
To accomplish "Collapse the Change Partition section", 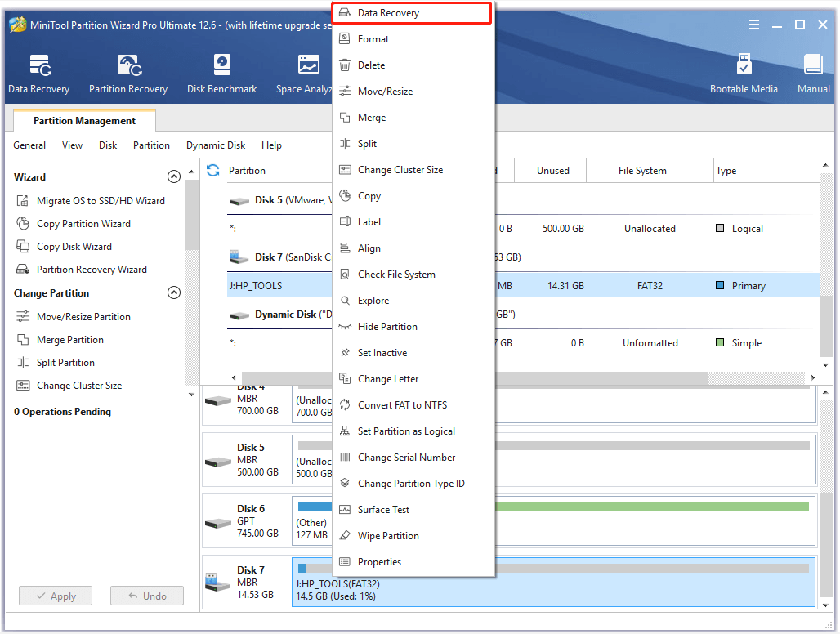I will (x=173, y=292).
